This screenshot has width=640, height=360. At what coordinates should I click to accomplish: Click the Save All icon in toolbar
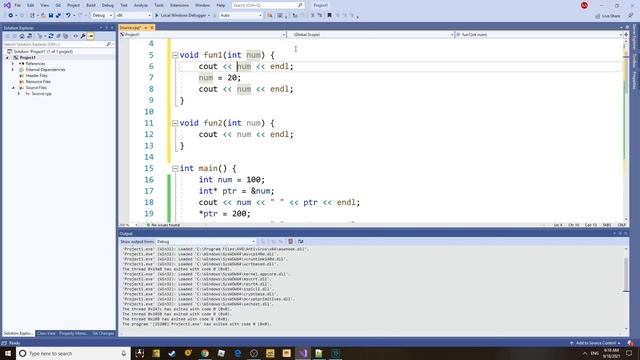(58, 16)
